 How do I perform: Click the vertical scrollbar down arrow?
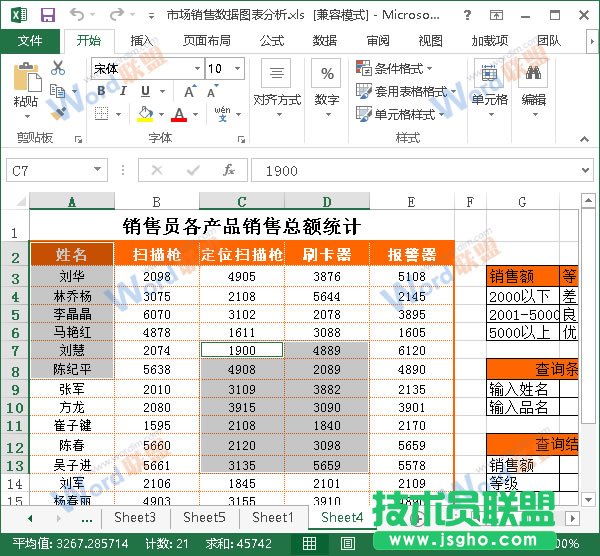[588, 499]
